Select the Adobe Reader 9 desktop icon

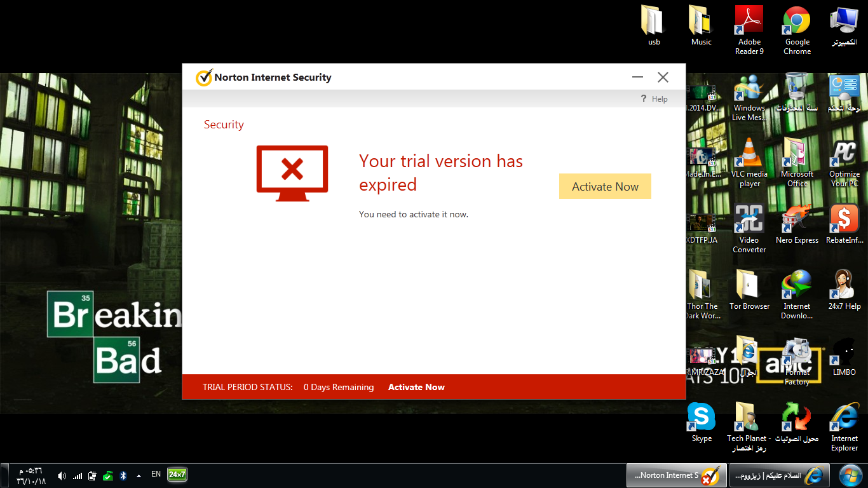tap(749, 30)
